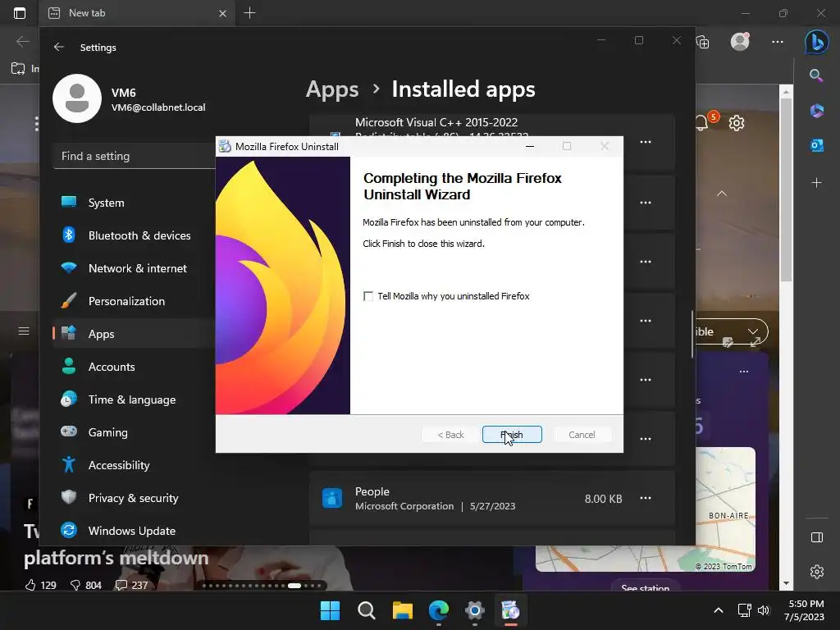Screen dimensions: 840x630
Task: Open new tab page settings gear
Action: pos(737,123)
